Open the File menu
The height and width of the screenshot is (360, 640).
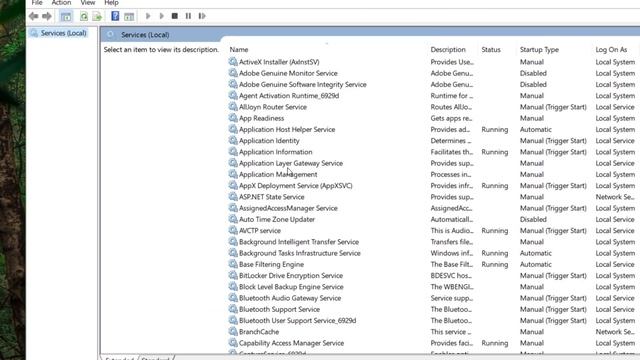[37, 3]
